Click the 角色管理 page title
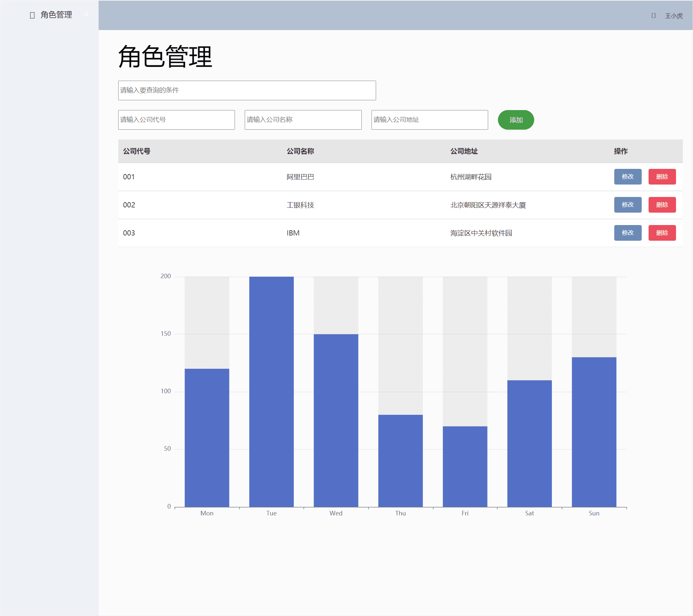Screen dimensions: 693x616 pos(164,56)
